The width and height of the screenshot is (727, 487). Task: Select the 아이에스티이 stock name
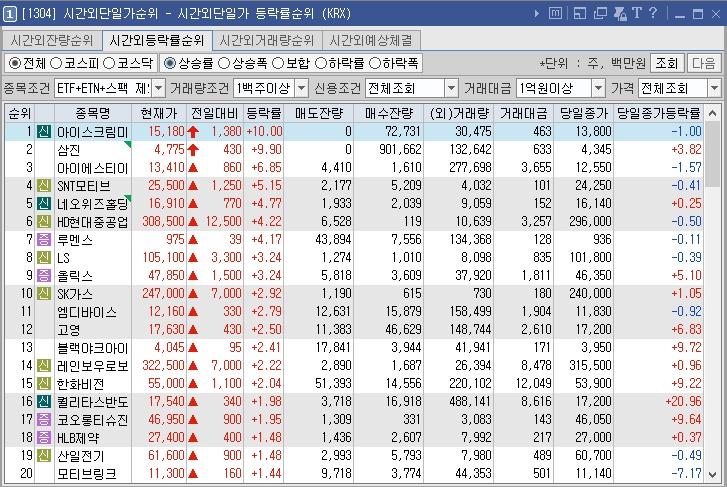click(x=92, y=168)
